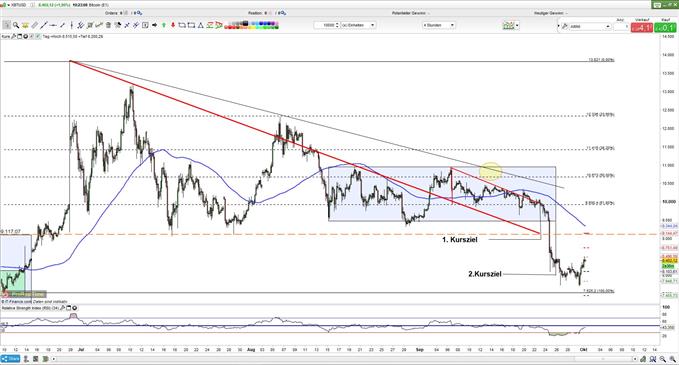Select the triangle drawing tool

(x=200, y=25)
